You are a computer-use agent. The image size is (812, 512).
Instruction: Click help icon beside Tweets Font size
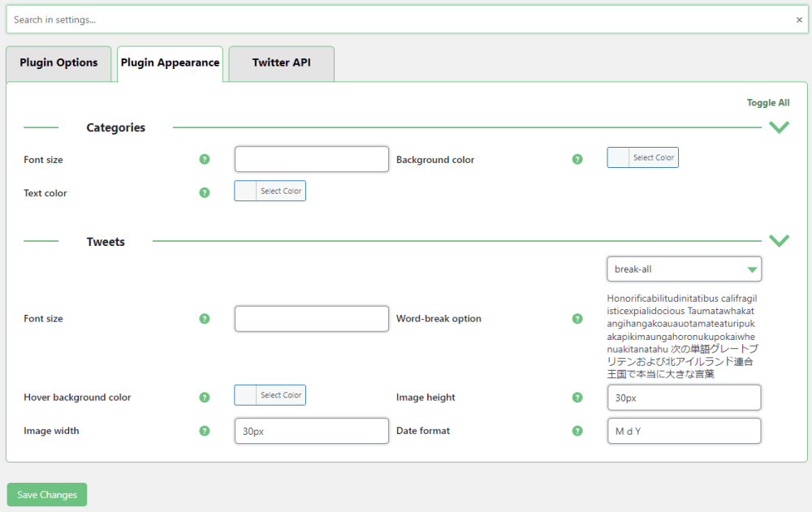pos(205,318)
